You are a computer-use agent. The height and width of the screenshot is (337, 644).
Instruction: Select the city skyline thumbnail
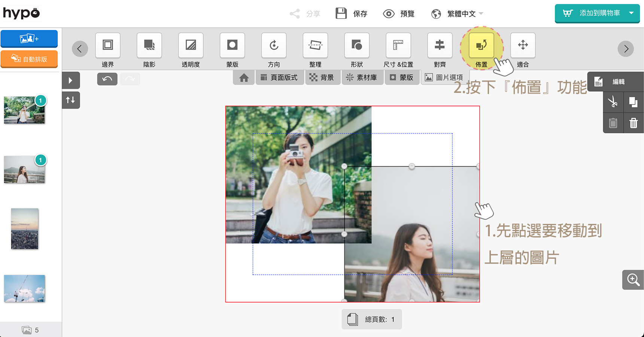click(x=25, y=229)
